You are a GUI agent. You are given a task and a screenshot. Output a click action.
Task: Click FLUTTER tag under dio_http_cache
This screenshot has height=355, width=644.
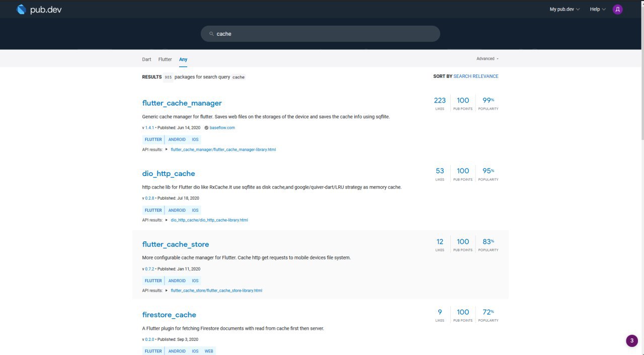[x=153, y=210]
